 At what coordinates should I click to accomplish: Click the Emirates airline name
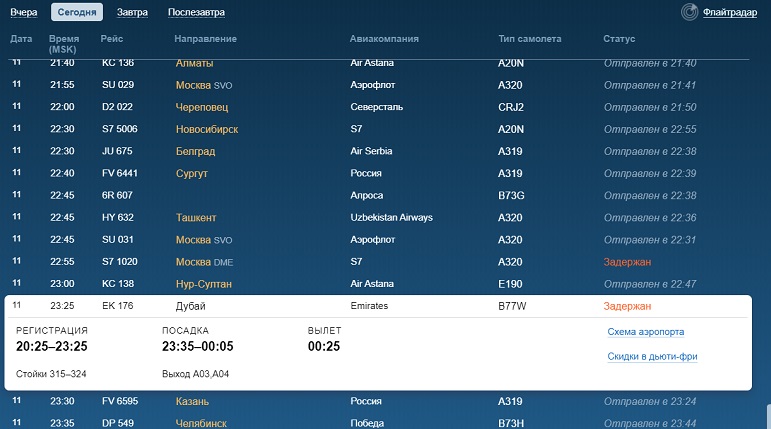click(369, 306)
